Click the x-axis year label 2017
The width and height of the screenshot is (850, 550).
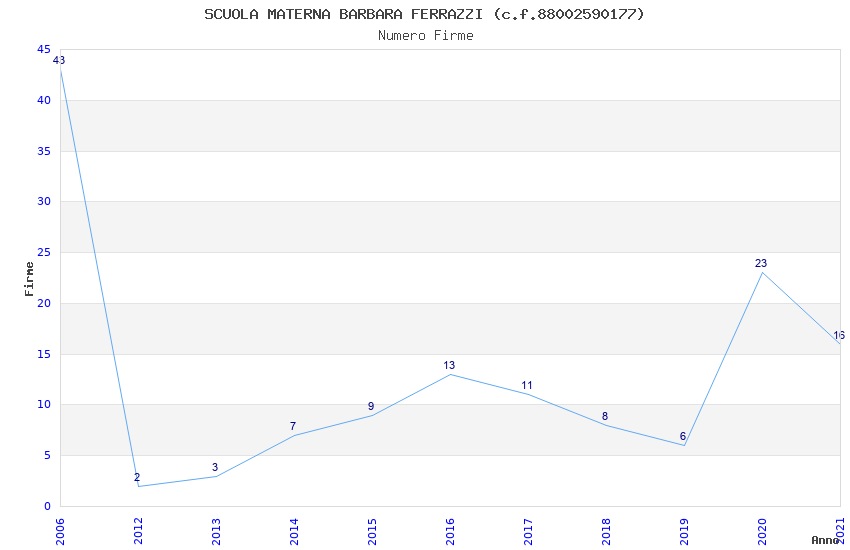(529, 531)
